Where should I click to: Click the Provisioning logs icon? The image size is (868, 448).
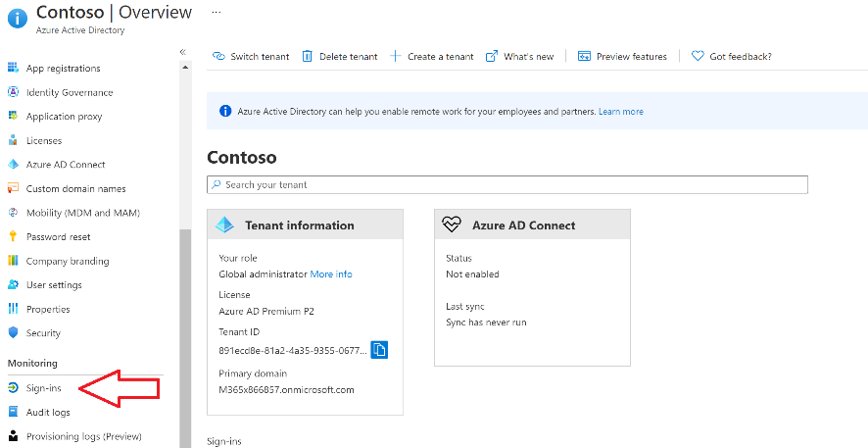point(13,436)
